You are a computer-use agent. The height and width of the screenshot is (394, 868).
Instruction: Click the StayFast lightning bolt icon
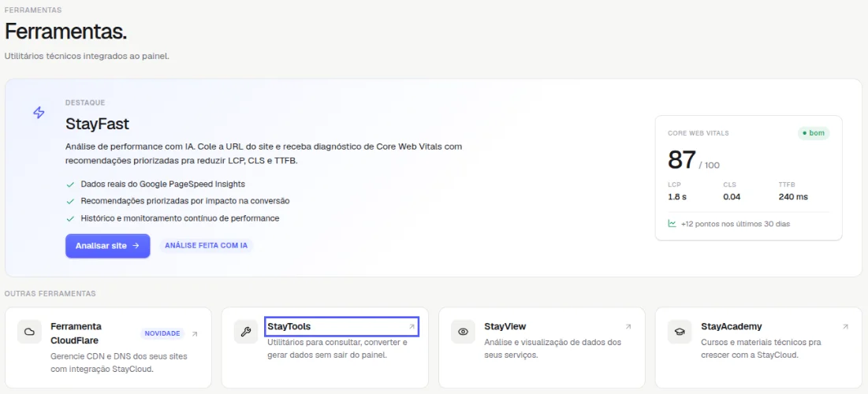[x=39, y=113]
